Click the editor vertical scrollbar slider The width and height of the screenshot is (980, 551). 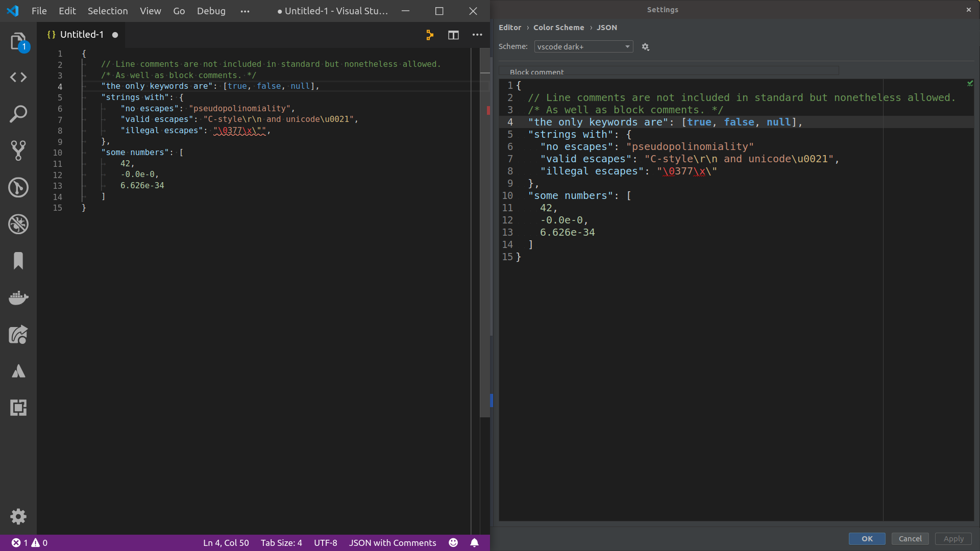[x=485, y=232]
